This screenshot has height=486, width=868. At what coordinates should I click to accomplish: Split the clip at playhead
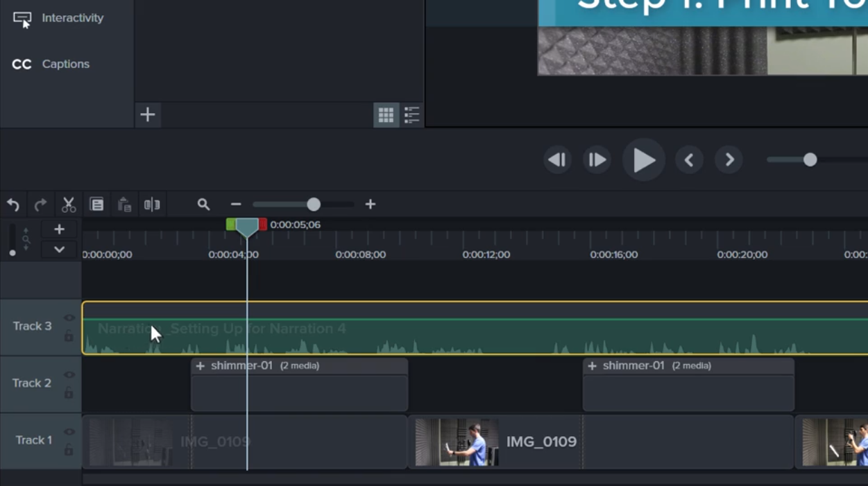click(x=152, y=205)
